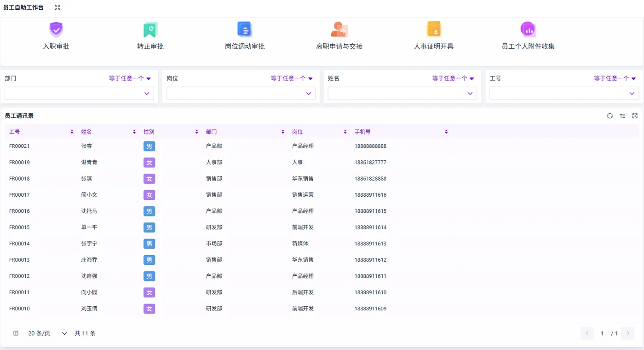The height and width of the screenshot is (350, 644).
Task: Click the 女 gender tag for 张滨
Action: (x=149, y=179)
